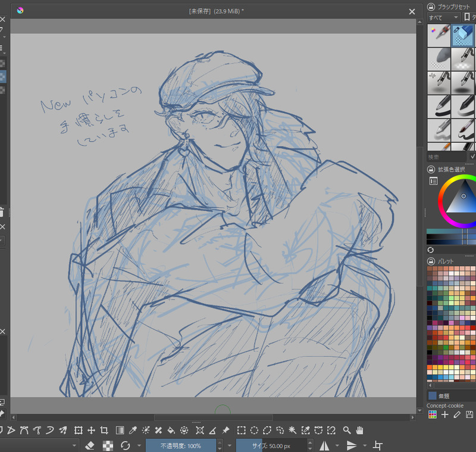The image size is (476, 452).
Task: Open dropdown between opacity and size sliders
Action: pyautogui.click(x=230, y=445)
